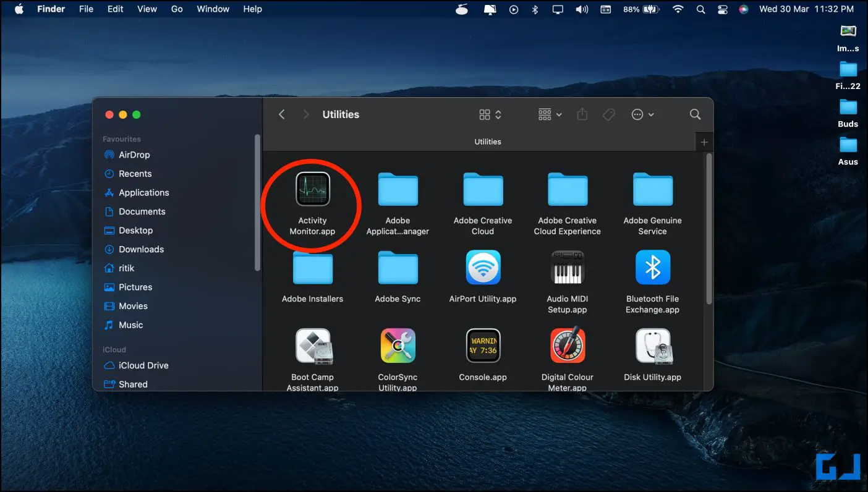The width and height of the screenshot is (868, 492).
Task: Open the Group By options dropdown
Action: [550, 114]
